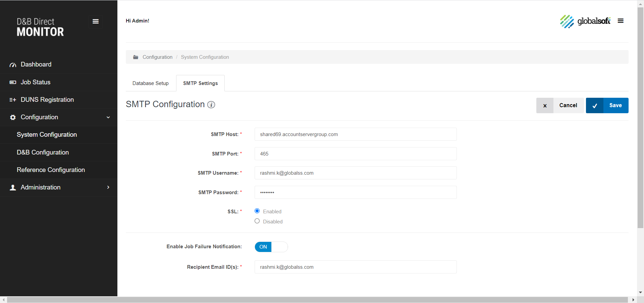Viewport: 644px width, 303px height.
Task: Open Dashboard from sidebar
Action: coord(36,64)
